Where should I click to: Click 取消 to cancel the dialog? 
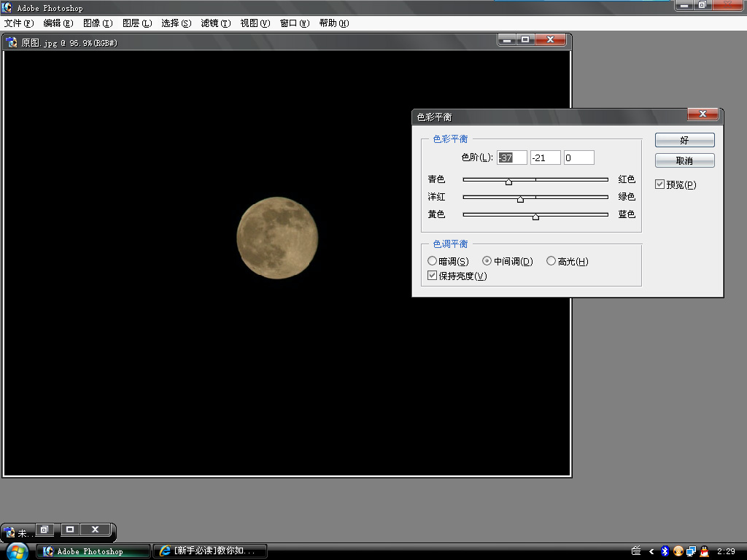click(x=684, y=160)
